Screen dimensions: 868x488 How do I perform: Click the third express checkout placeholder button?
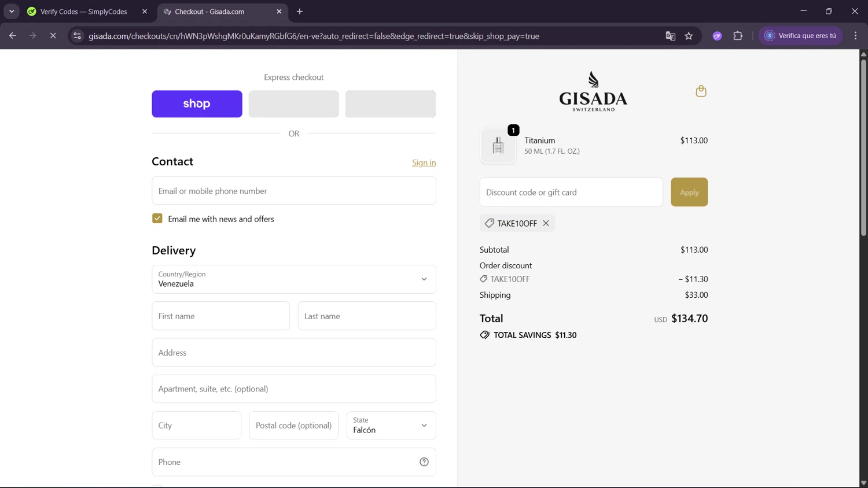[391, 104]
